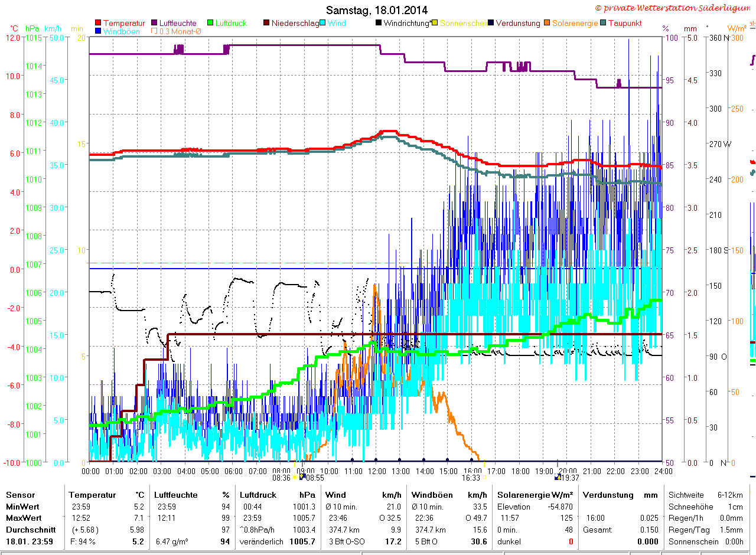Screen dimensions: 756x555
Task: Click the Luftdruck column header in table
Action: 258,495
